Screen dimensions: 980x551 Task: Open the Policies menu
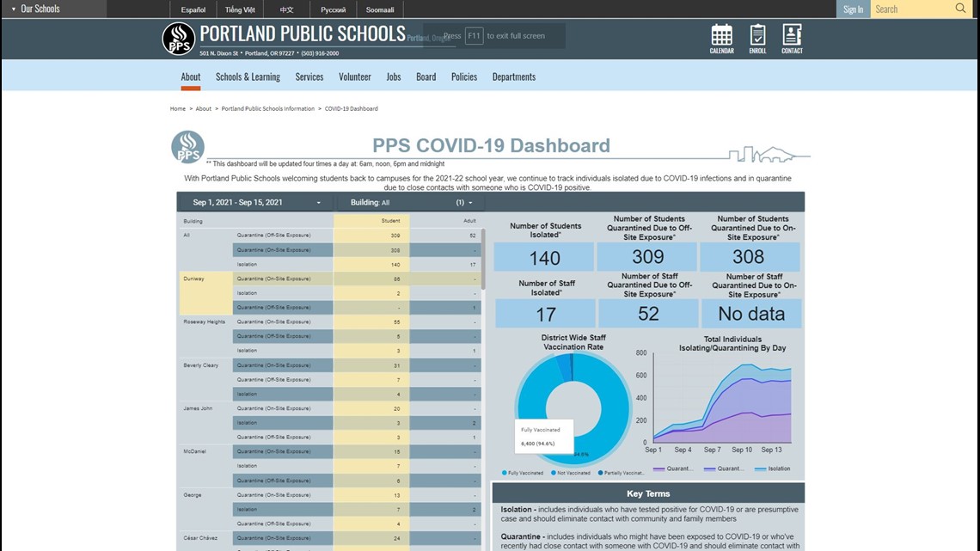[x=464, y=77]
